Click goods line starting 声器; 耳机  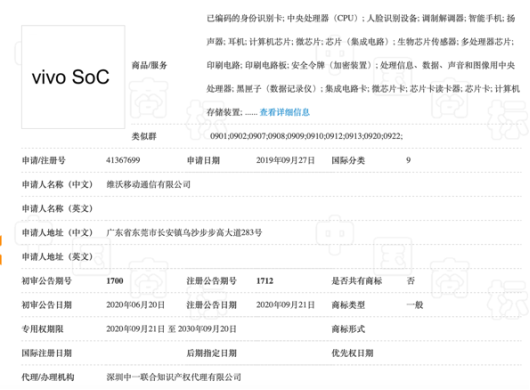click(360, 42)
